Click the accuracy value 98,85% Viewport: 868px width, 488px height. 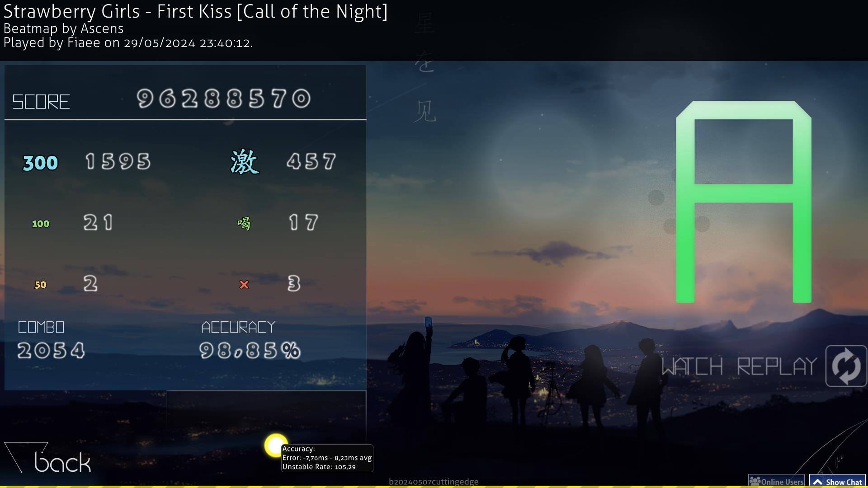coord(250,350)
